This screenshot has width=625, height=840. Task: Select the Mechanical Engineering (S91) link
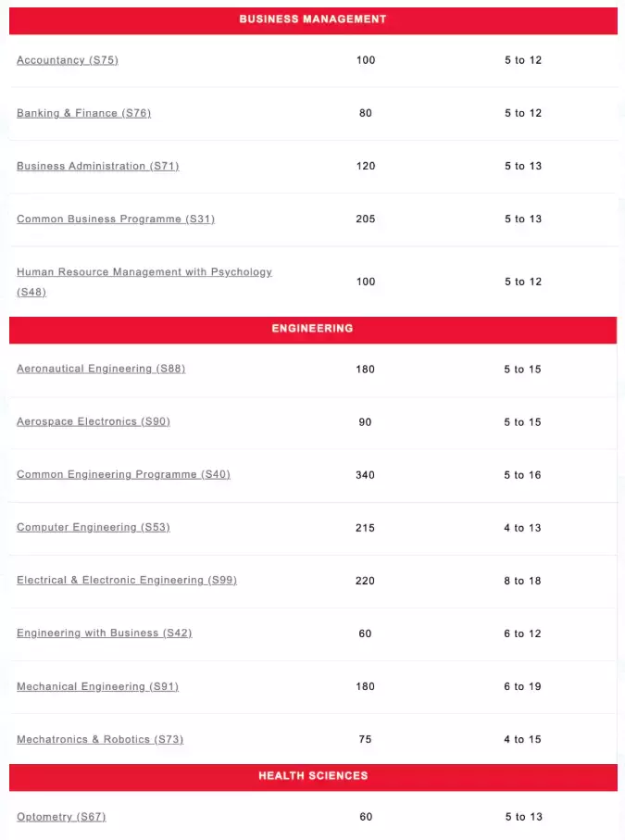(97, 686)
